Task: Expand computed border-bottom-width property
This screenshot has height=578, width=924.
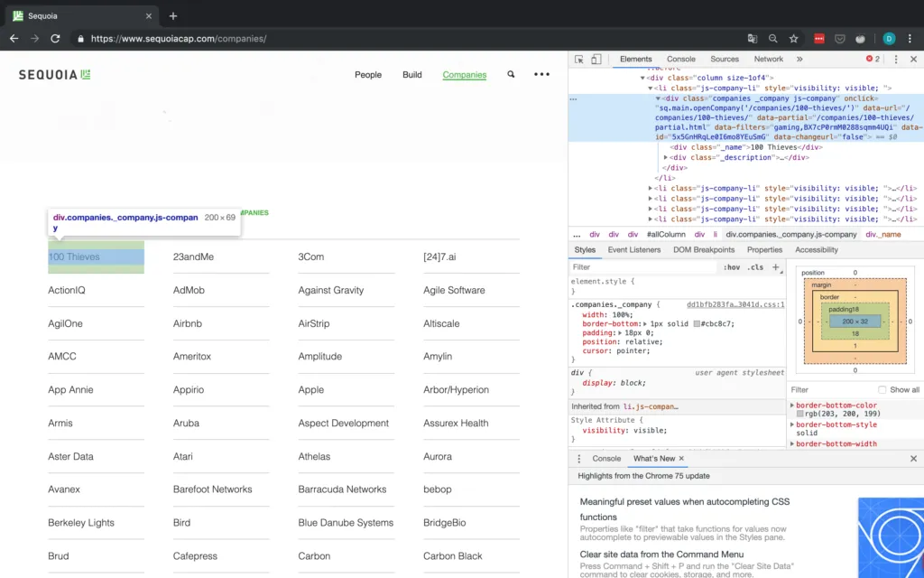Action: (792, 443)
